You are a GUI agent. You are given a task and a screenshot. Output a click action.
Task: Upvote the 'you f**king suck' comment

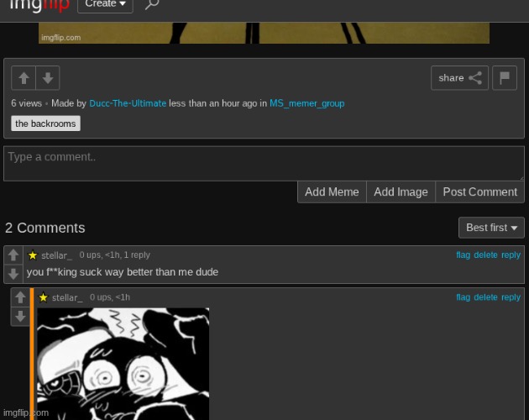[x=13, y=255]
